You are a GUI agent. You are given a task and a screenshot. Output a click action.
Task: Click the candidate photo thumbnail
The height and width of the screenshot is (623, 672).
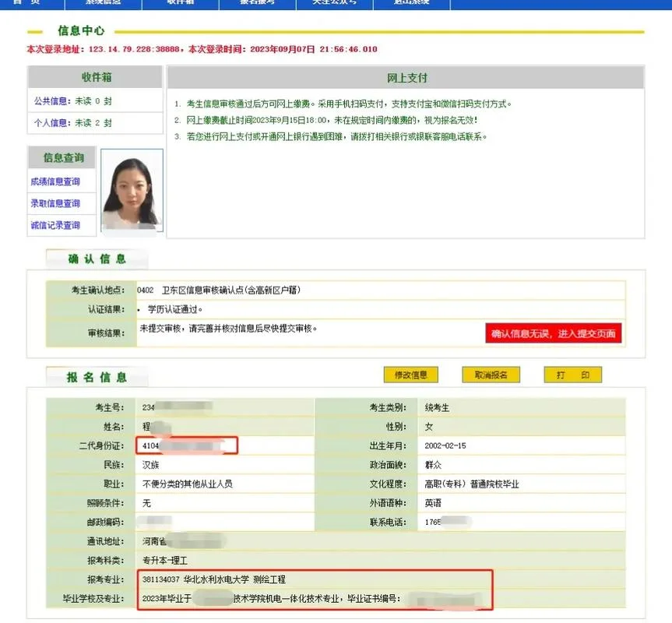point(132,190)
